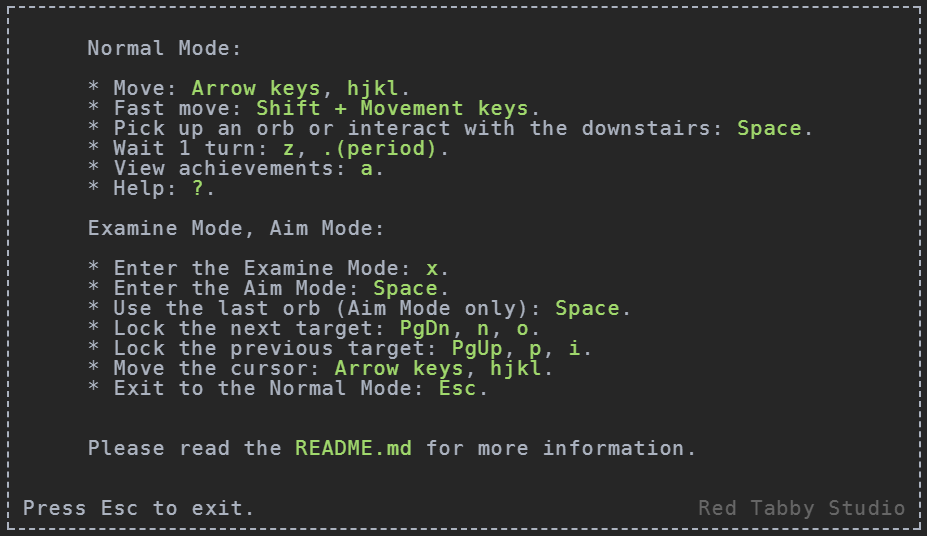Click the asterisk bullet beside 'Lock the next target'

93,327
